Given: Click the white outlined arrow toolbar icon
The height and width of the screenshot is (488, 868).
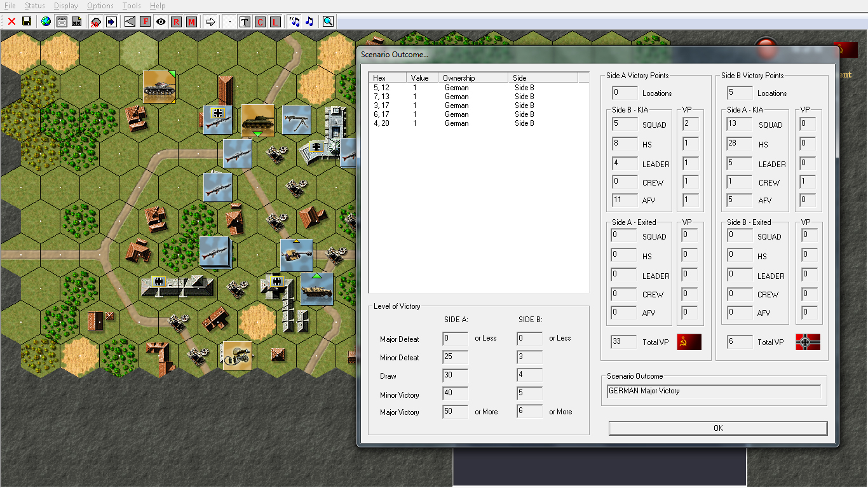Looking at the screenshot, I should point(210,22).
